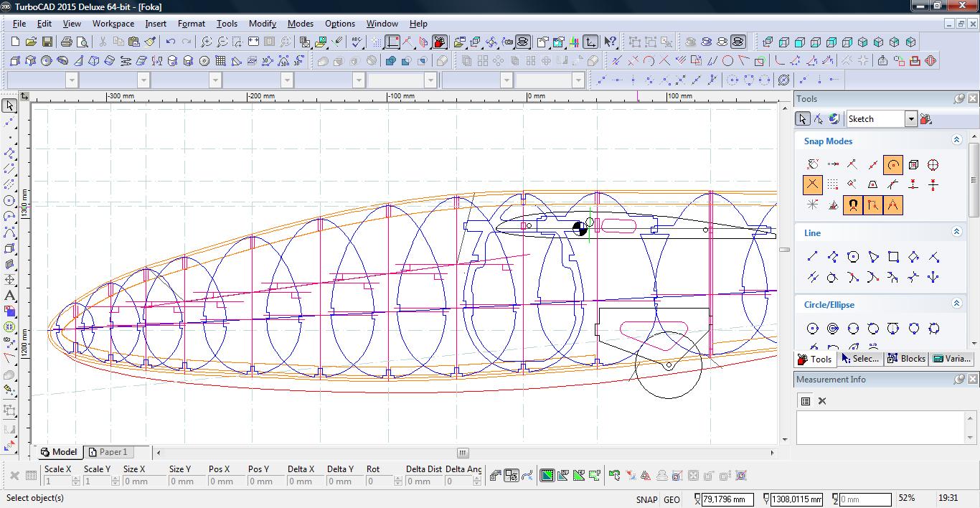The height and width of the screenshot is (508, 980).
Task: Click the Undo arrow icon
Action: [x=171, y=42]
